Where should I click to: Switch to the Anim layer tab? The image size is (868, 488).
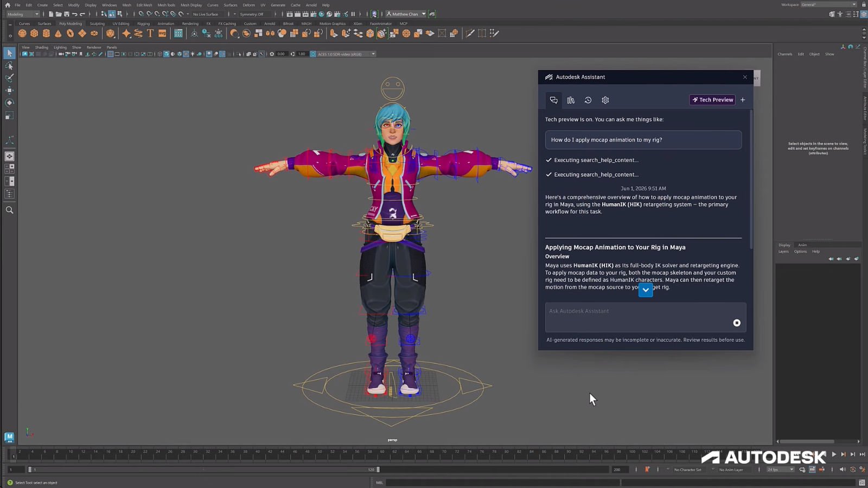click(802, 245)
